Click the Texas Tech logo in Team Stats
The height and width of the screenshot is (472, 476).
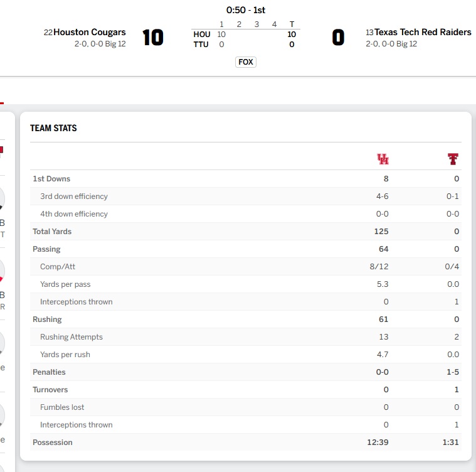[453, 159]
